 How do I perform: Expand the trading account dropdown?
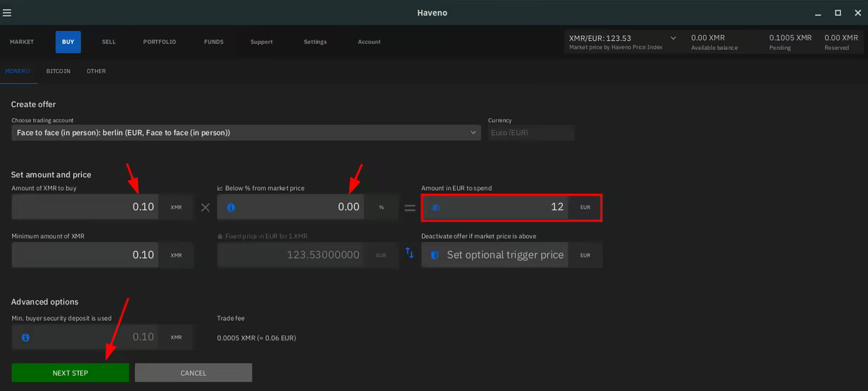point(473,133)
